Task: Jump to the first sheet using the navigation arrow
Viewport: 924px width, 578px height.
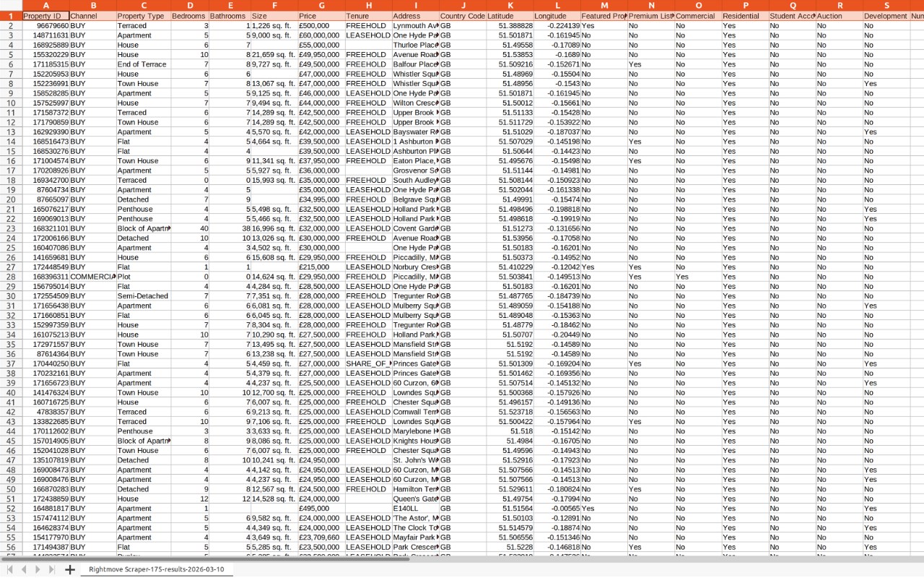Action: point(10,569)
